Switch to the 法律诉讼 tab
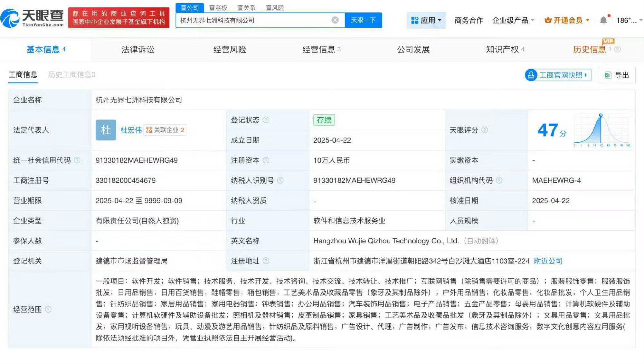644x364 pixels. coord(138,49)
